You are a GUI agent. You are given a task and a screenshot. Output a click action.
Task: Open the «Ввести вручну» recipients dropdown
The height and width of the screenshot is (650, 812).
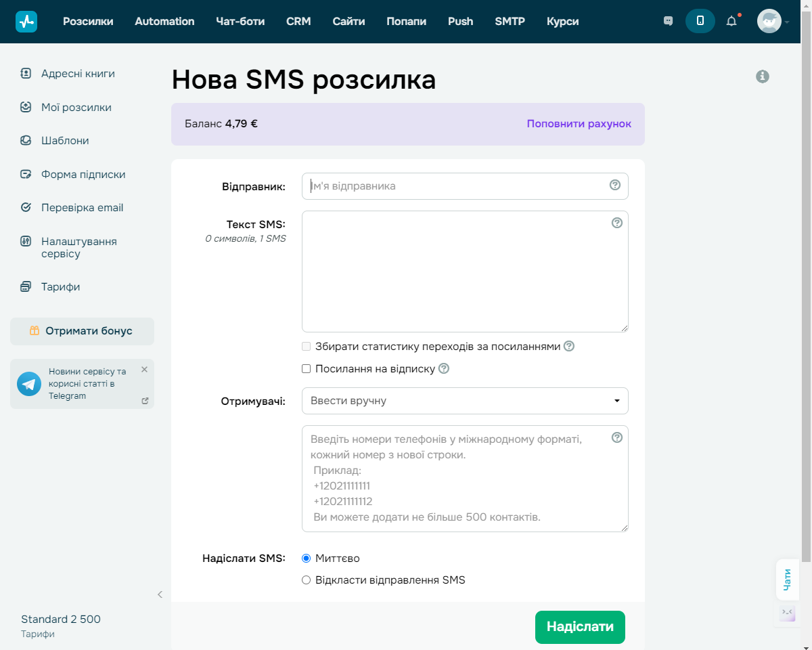point(465,401)
